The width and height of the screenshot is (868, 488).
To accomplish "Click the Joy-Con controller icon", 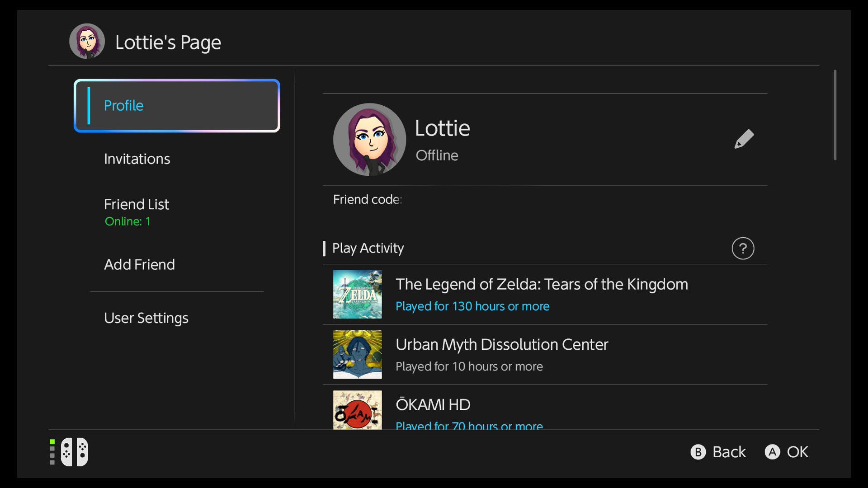I will click(75, 451).
